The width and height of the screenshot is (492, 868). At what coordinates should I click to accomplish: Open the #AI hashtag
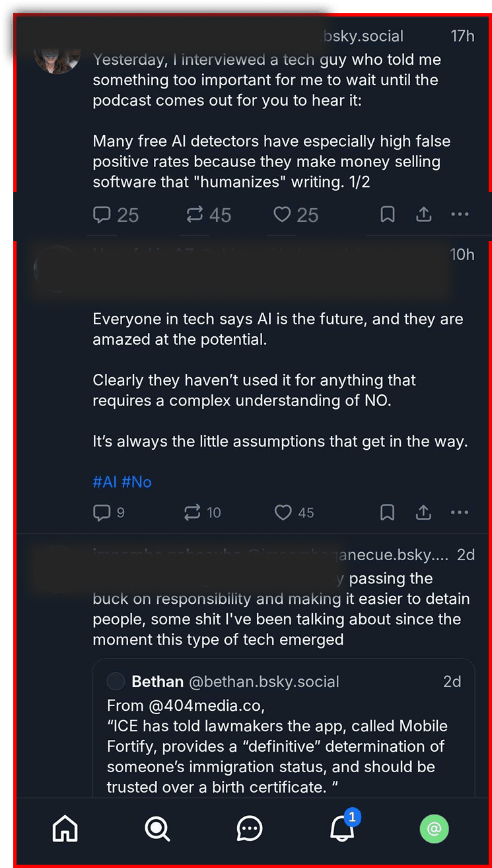[104, 482]
